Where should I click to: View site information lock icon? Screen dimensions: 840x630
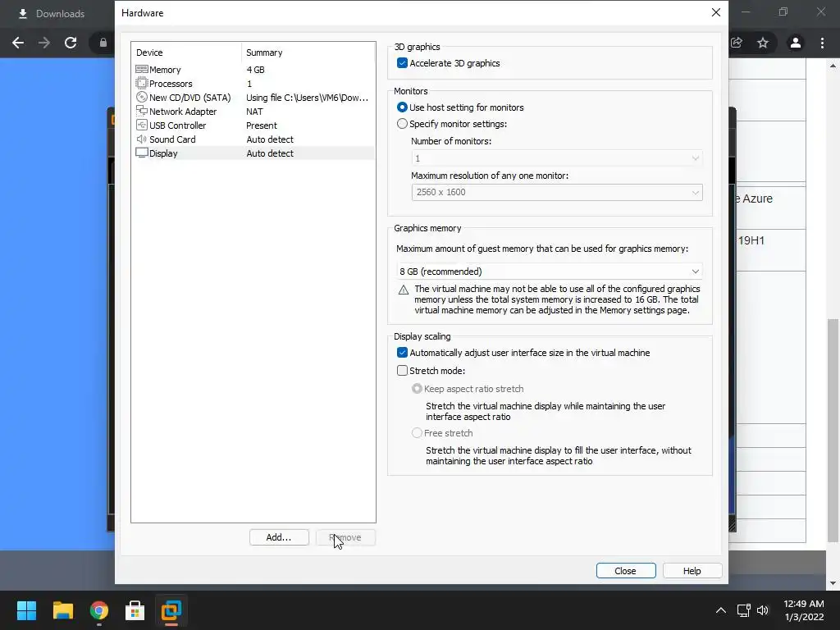tap(103, 43)
